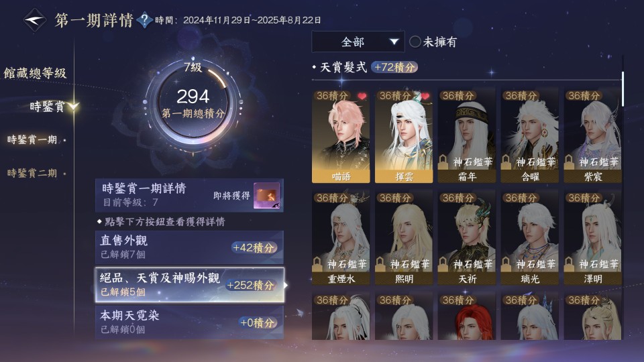Toggle heart favorite on 喵語 hairstyle
The width and height of the screenshot is (644, 362).
pos(362,96)
